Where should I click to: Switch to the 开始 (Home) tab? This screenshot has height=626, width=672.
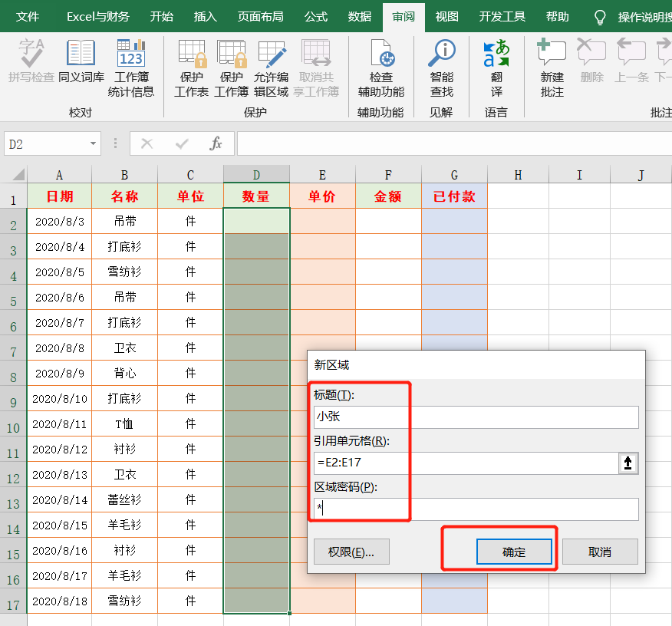(162, 17)
